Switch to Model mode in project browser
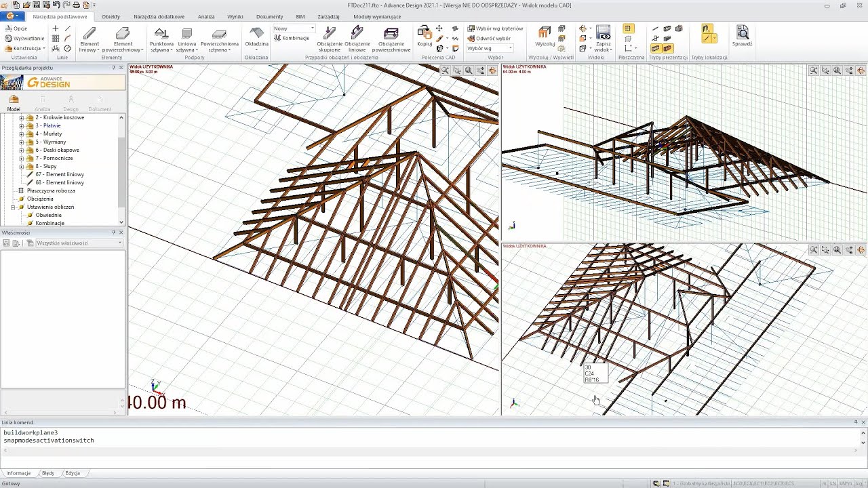The height and width of the screenshot is (488, 868). pyautogui.click(x=14, y=103)
